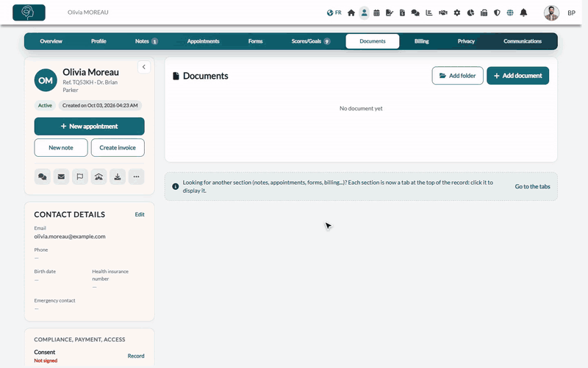Click the BP initials in top bar

[571, 13]
